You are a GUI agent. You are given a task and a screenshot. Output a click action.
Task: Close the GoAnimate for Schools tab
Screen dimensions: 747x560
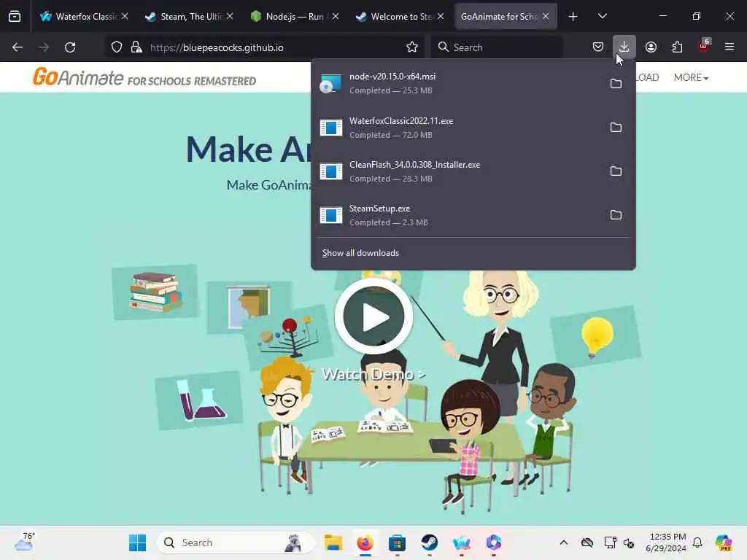pos(546,16)
